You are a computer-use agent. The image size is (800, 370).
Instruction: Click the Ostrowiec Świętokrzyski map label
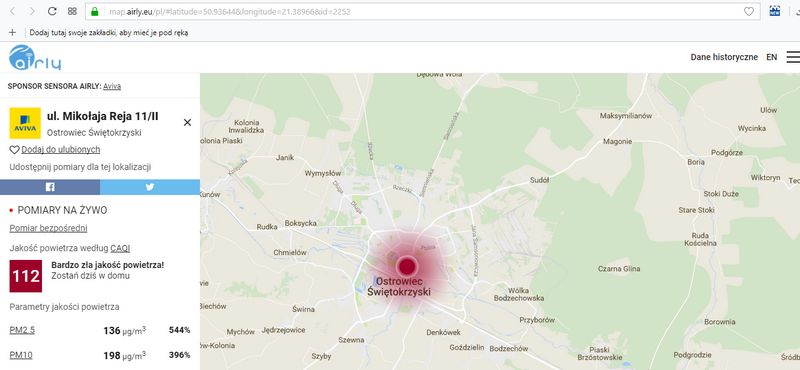(x=399, y=287)
